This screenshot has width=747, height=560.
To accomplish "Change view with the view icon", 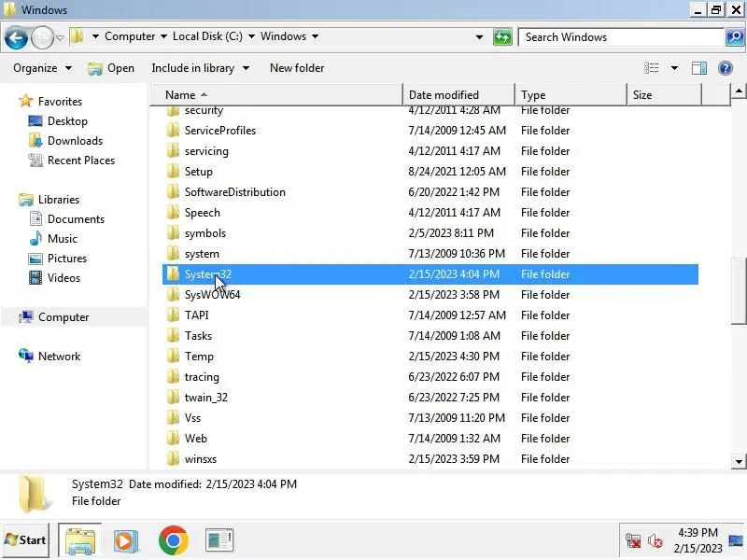I will [x=651, y=68].
